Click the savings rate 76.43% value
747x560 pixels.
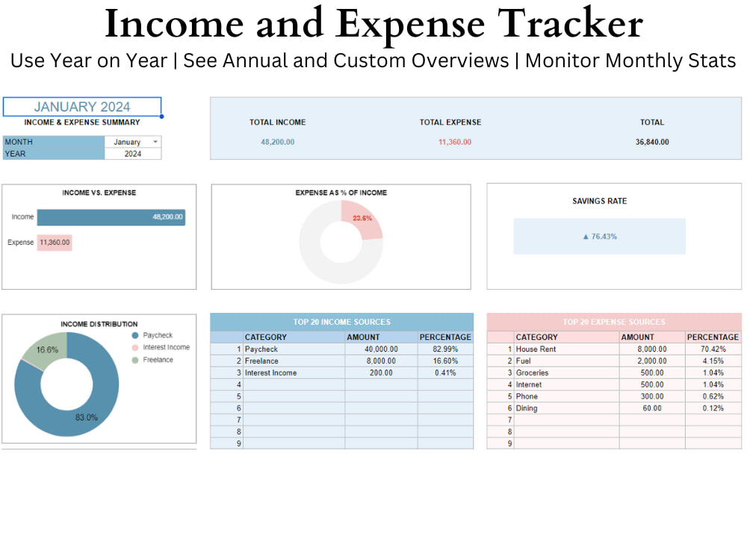(599, 237)
